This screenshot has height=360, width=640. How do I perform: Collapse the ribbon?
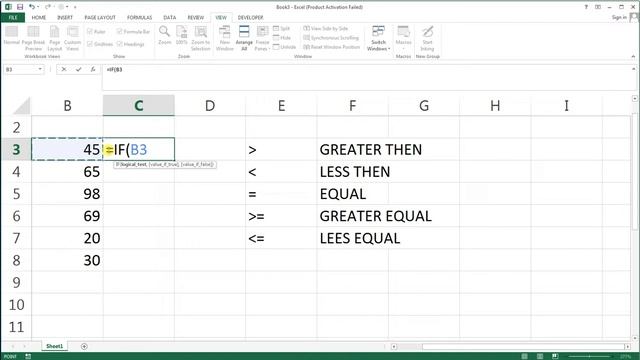point(633,56)
